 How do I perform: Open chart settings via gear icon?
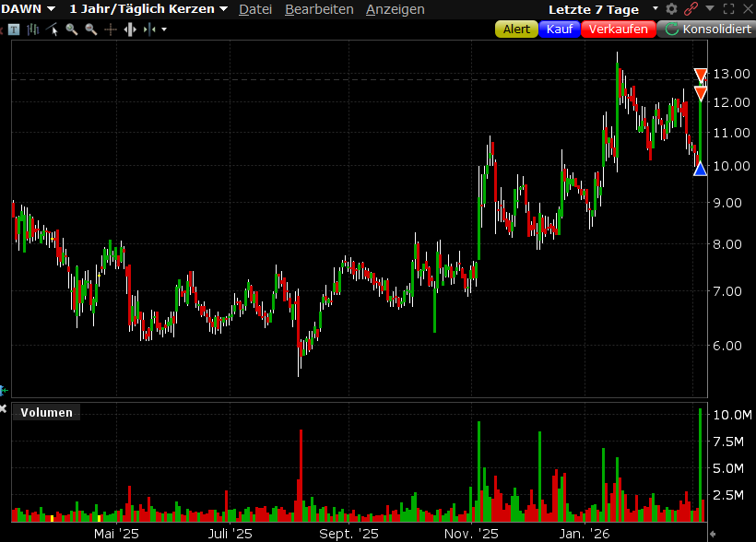click(x=671, y=8)
